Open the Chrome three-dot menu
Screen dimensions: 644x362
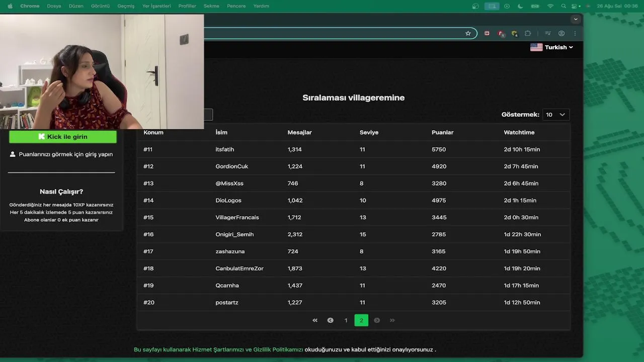(575, 33)
